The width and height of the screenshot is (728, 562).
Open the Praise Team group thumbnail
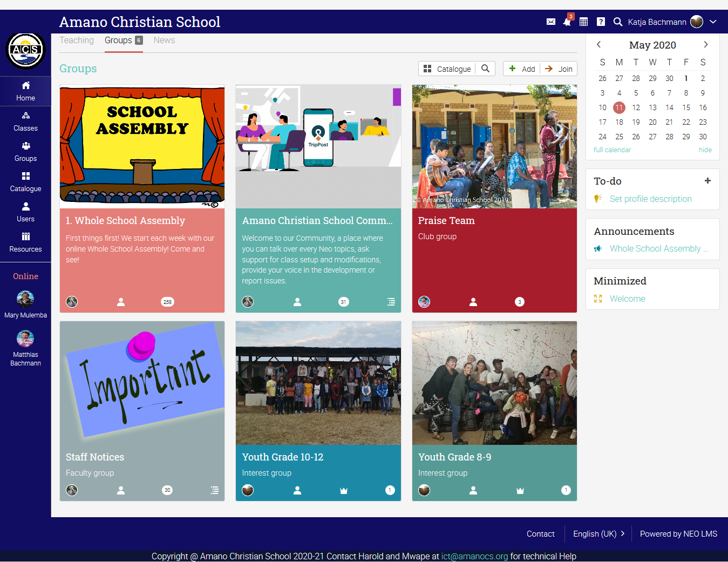coord(494,147)
